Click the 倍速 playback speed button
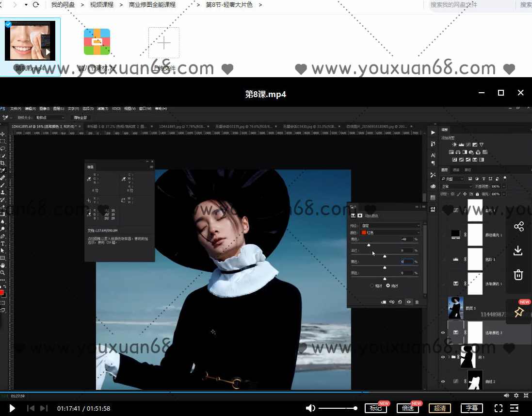This screenshot has width=532, height=416. [408, 408]
